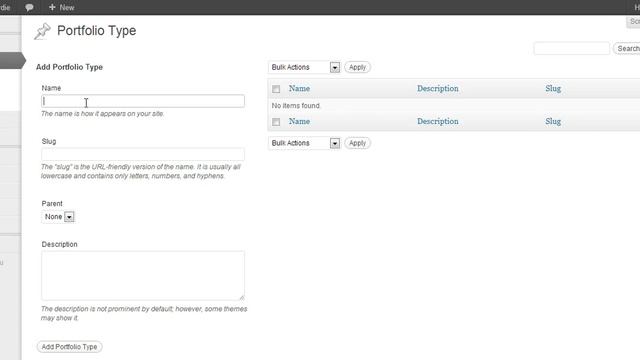Open the New content menu in admin bar
The width and height of the screenshot is (640, 360).
[62, 7]
